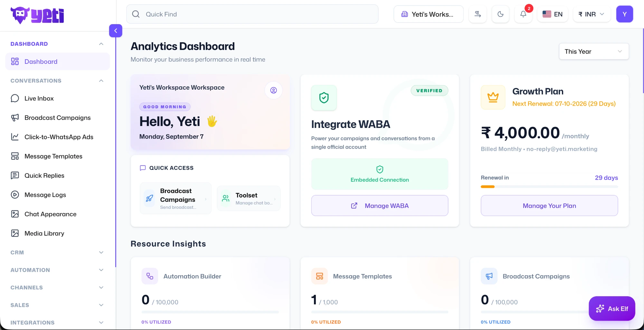
Task: Click the Quick Find search field
Action: (252, 14)
